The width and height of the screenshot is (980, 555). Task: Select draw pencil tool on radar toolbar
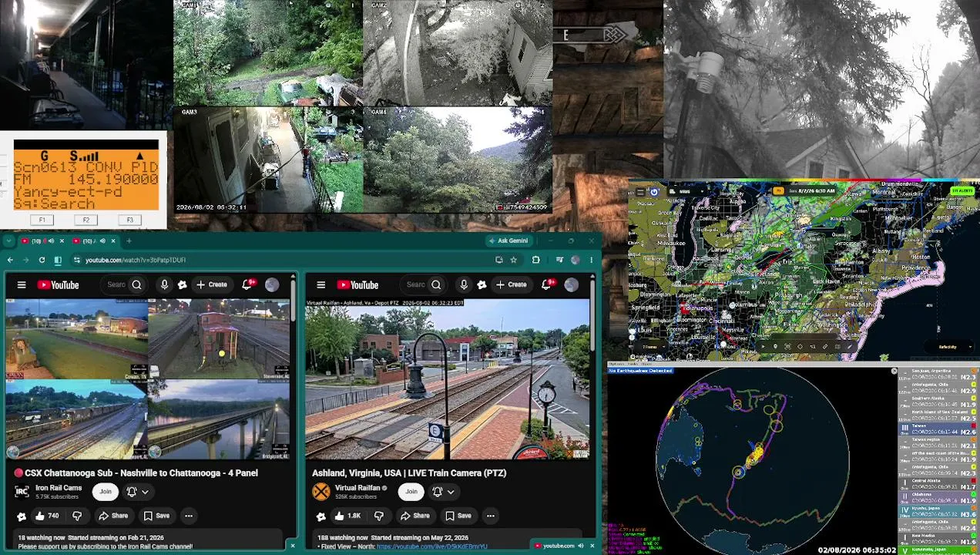pyautogui.click(x=849, y=347)
